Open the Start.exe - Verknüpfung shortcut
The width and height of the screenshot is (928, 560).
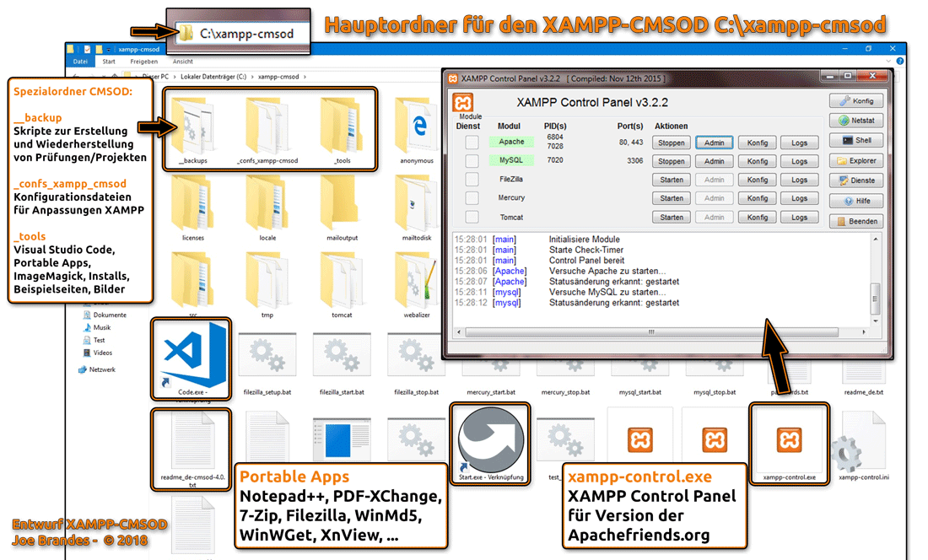pyautogui.click(x=489, y=443)
